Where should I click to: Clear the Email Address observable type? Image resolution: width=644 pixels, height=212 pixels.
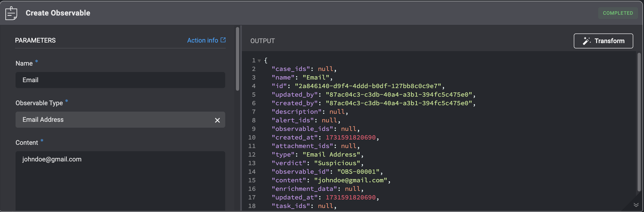point(217,120)
